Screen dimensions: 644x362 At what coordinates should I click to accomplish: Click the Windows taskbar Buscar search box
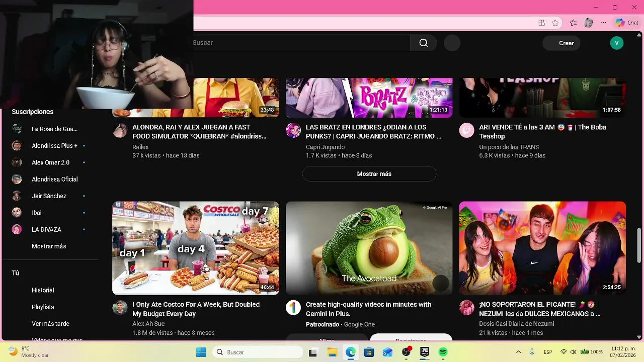point(257,352)
